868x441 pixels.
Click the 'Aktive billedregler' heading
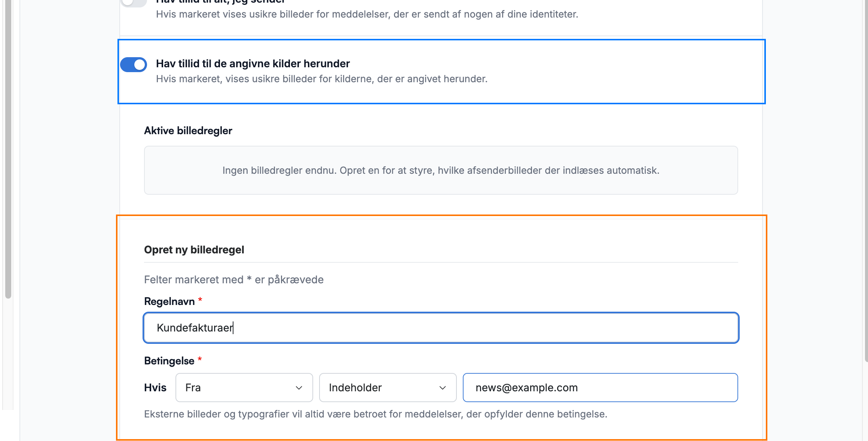(x=188, y=130)
